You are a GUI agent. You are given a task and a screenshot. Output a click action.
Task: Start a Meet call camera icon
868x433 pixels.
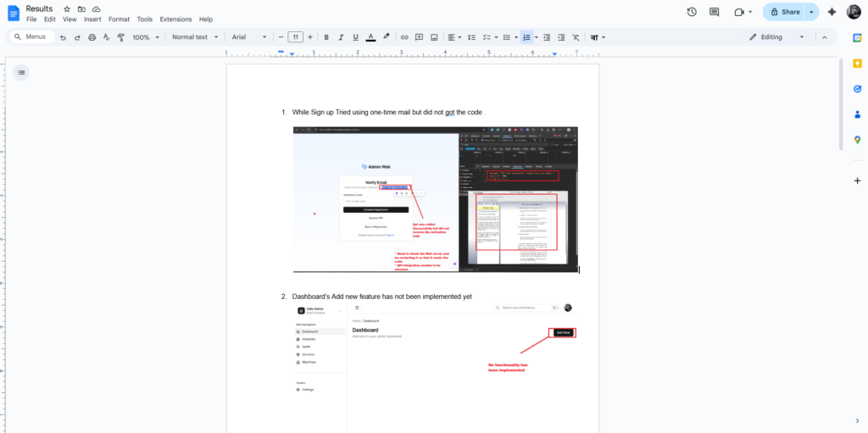738,12
